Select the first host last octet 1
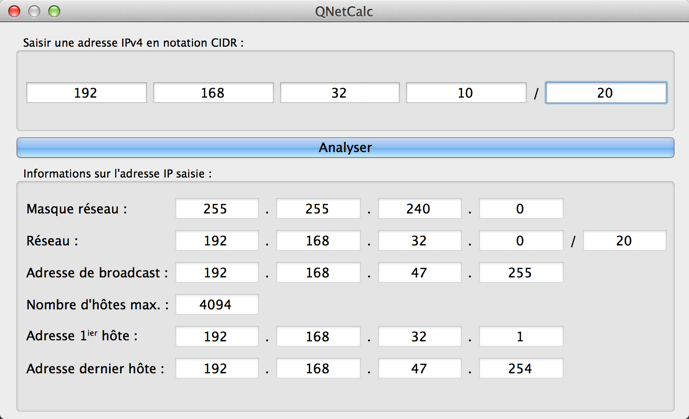The height and width of the screenshot is (419, 689). (521, 336)
